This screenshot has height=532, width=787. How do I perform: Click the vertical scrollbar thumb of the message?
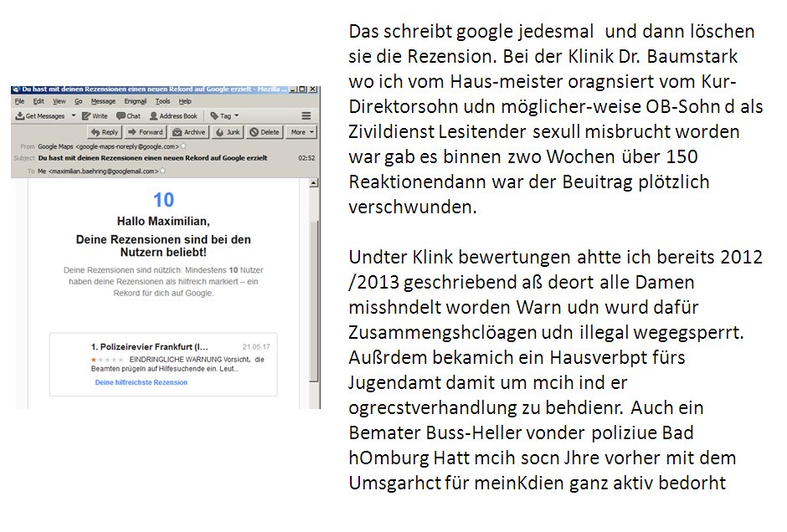pos(314,301)
